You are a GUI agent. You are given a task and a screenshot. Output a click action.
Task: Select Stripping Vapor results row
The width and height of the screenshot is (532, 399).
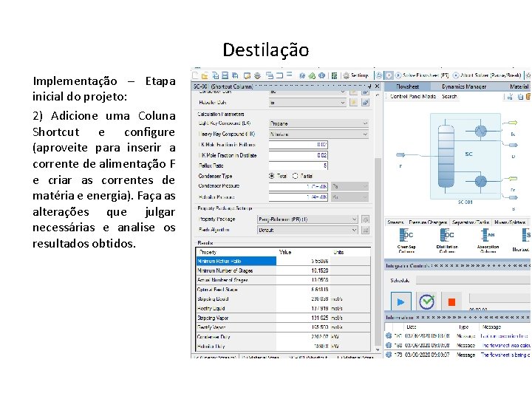pyautogui.click(x=283, y=318)
